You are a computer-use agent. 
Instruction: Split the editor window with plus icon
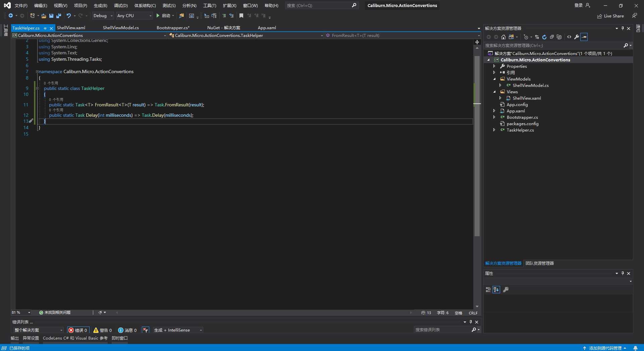coord(477,42)
